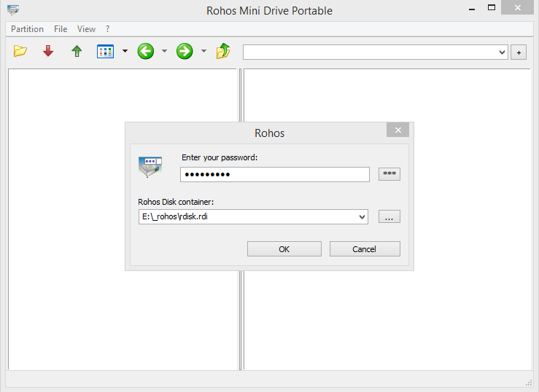Confirm password with OK button
Image resolution: width=539 pixels, height=392 pixels.
click(284, 249)
